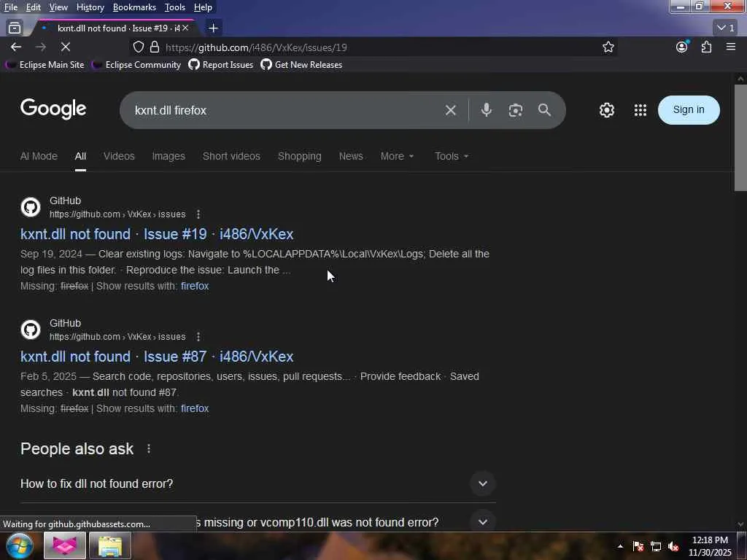This screenshot has height=560, width=747.
Task: Switch to the Short videos tab
Action: pyautogui.click(x=231, y=156)
